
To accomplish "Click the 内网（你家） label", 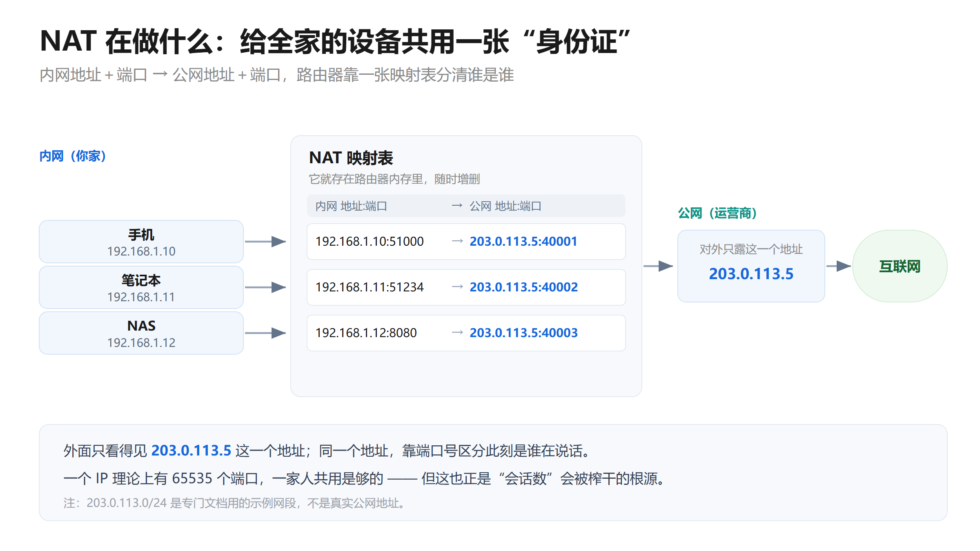I will 73,156.
